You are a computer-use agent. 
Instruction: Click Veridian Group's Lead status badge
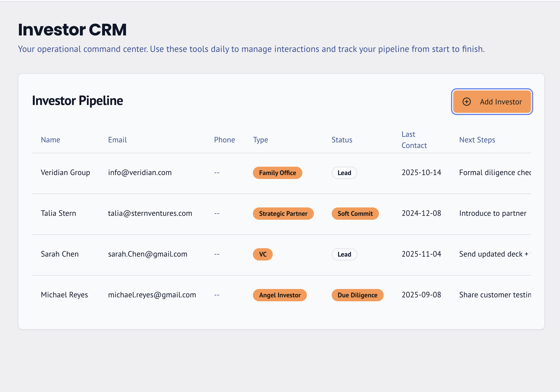point(344,173)
